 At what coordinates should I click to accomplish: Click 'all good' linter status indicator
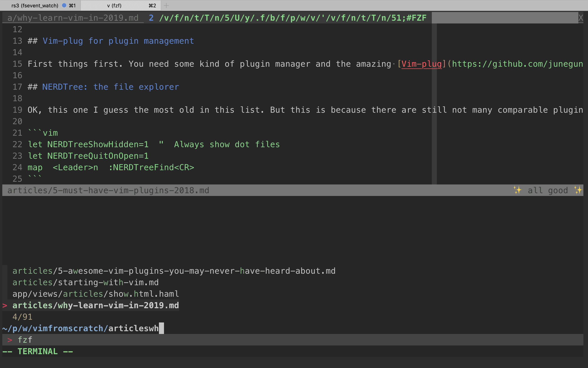pos(548,190)
